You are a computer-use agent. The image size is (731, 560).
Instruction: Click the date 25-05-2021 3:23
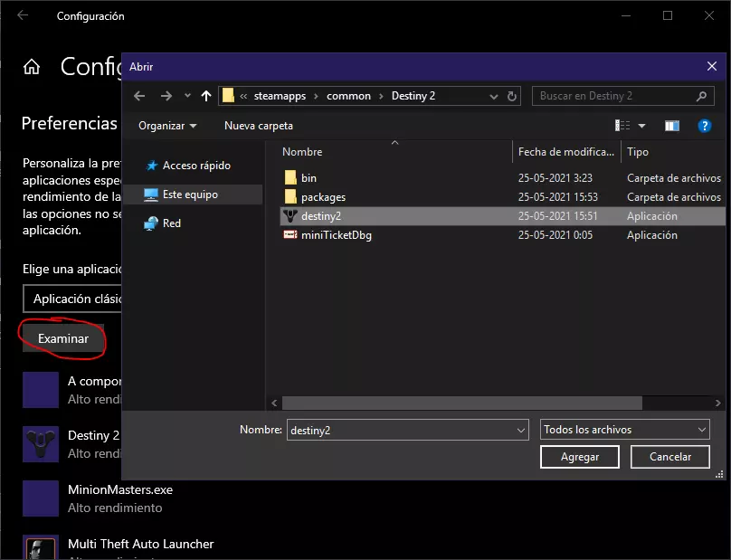point(555,178)
